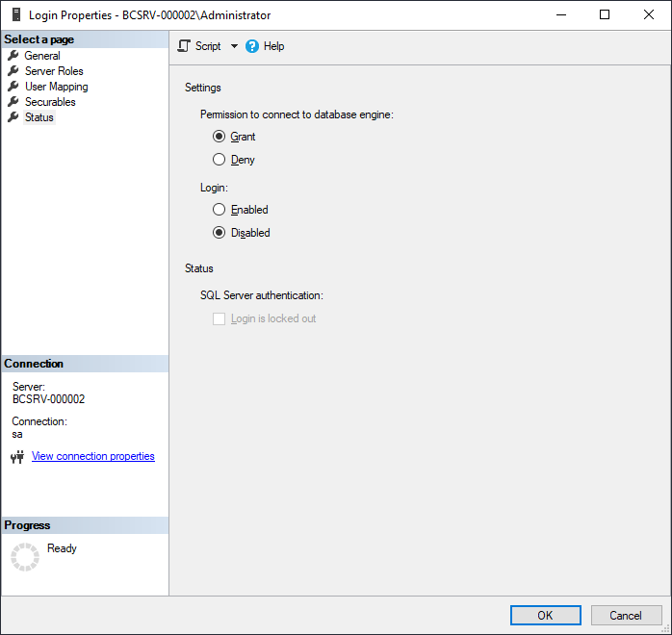Click the wrench icon beside Securables

coord(13,101)
